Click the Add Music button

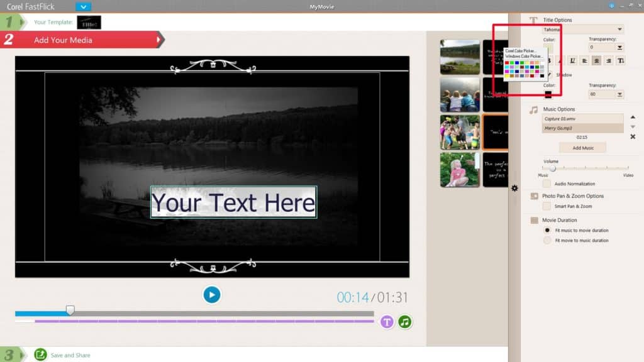click(583, 148)
